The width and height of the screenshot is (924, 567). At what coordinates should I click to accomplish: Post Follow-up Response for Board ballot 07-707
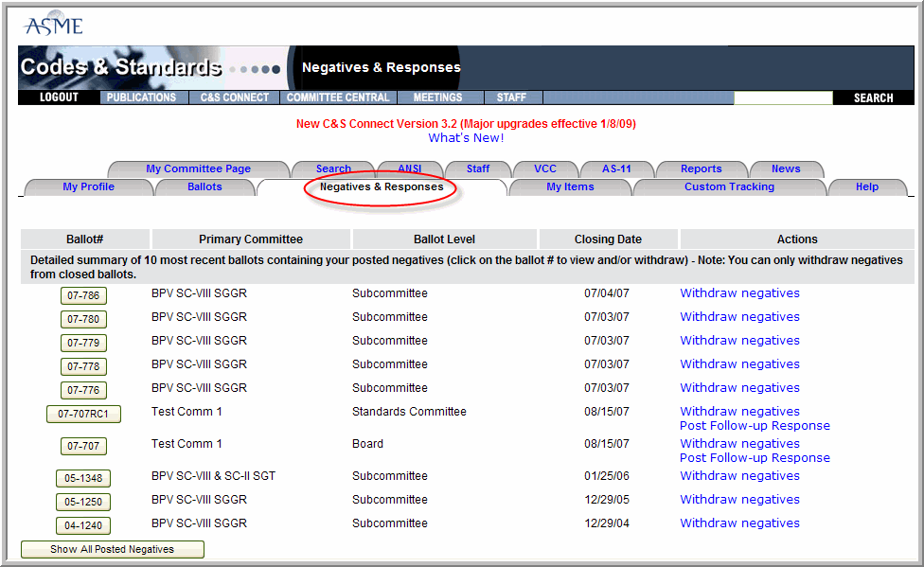755,458
